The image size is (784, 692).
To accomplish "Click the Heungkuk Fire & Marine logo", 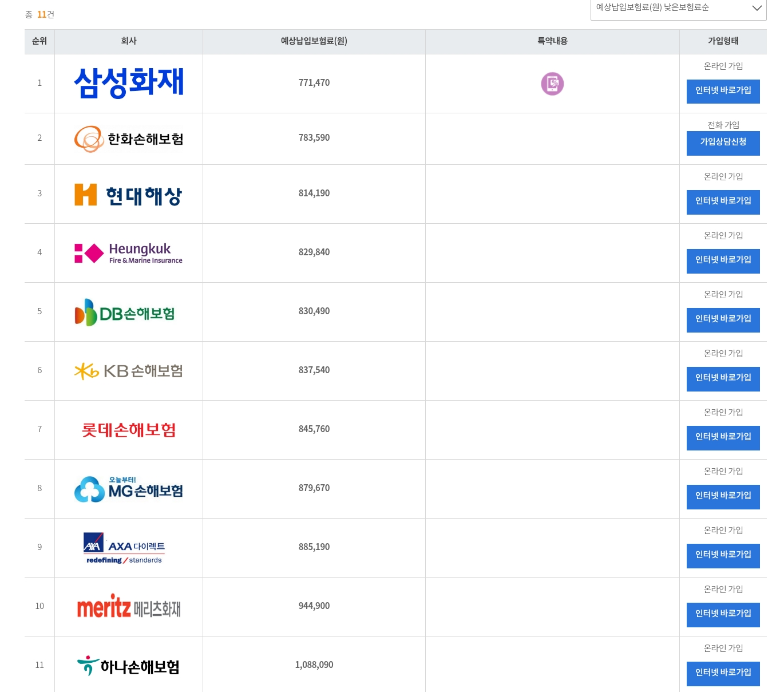I will 129,253.
